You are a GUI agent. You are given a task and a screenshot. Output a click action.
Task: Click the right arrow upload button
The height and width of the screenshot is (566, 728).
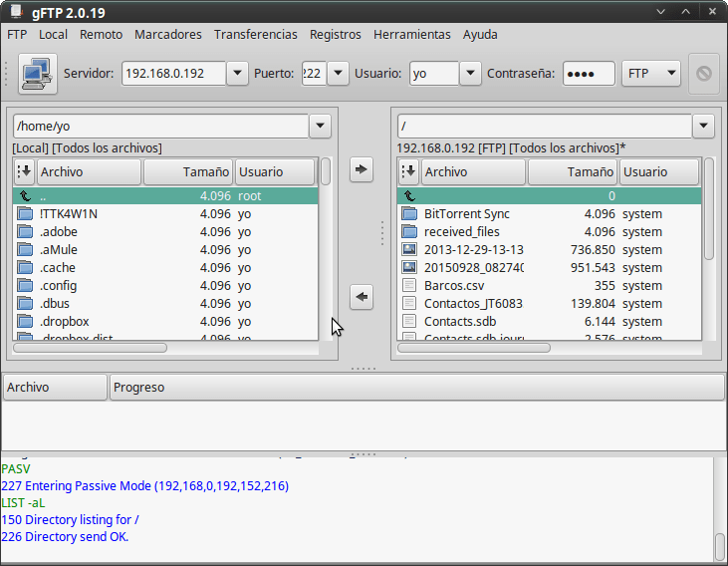(362, 169)
